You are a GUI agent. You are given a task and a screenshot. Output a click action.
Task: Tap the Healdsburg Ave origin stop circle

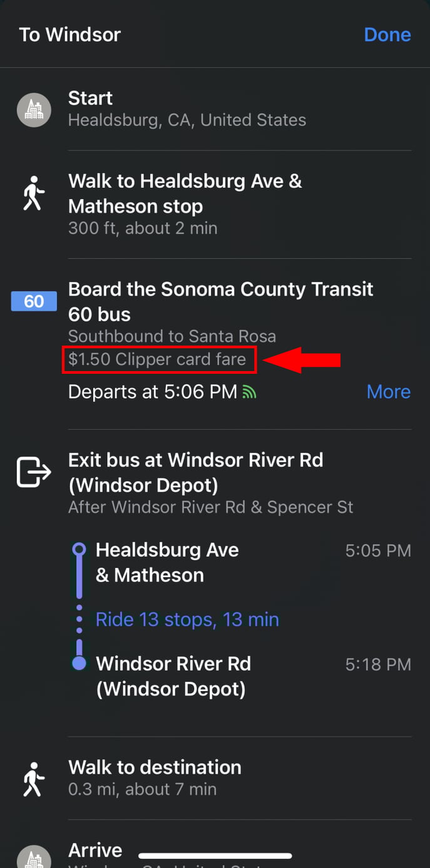pyautogui.click(x=79, y=550)
